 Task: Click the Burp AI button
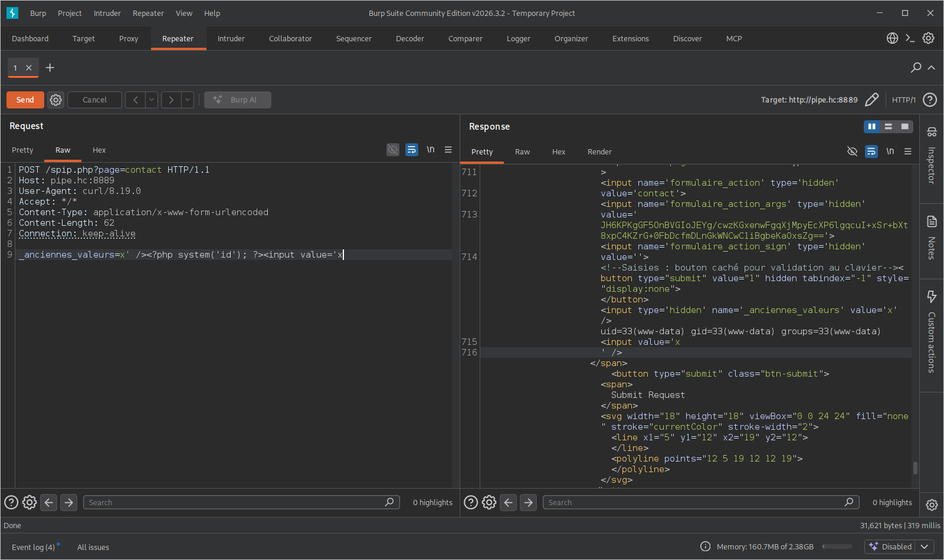(x=238, y=100)
